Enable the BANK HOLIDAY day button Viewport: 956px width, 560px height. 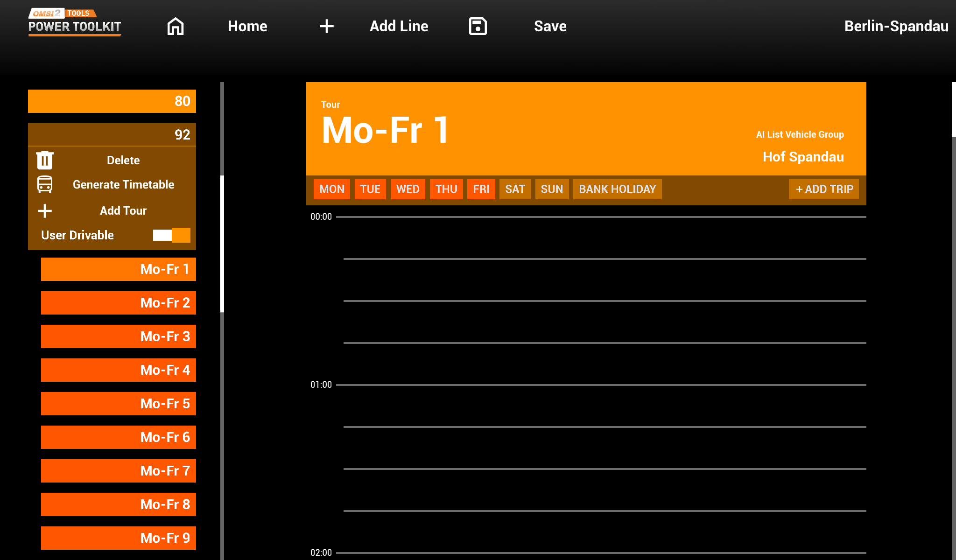coord(617,189)
